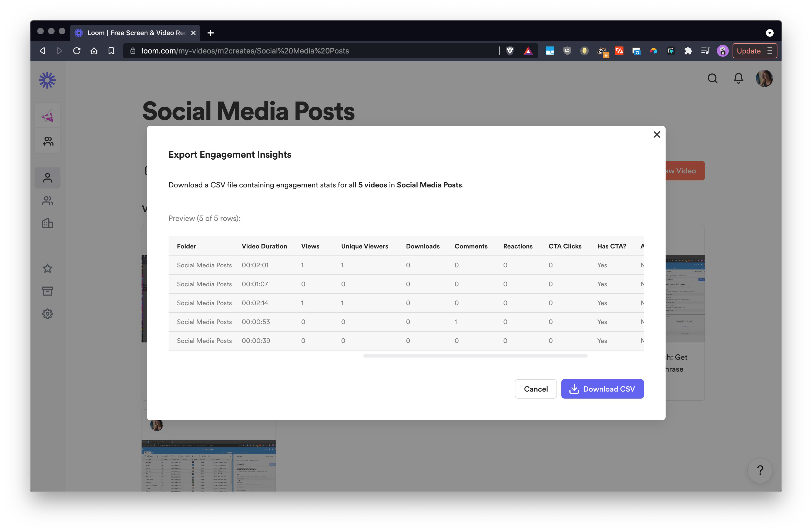Open the browser extensions puzzle icon
Image resolution: width=812 pixels, height=532 pixels.
[x=688, y=51]
